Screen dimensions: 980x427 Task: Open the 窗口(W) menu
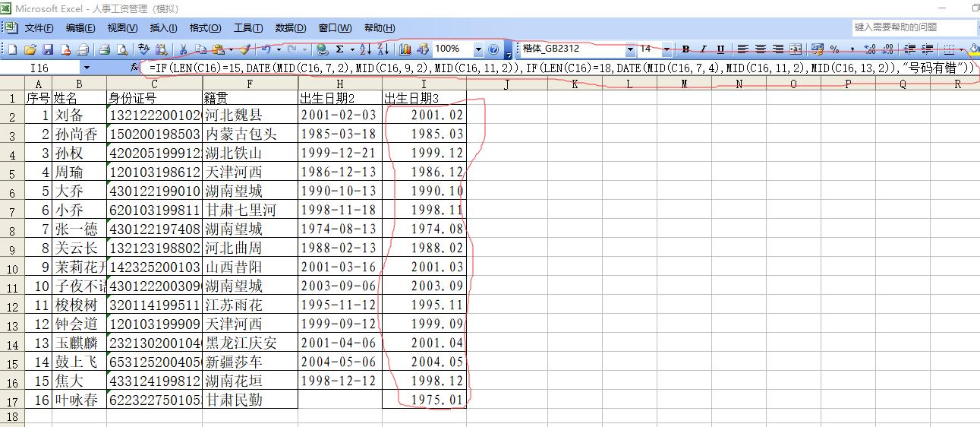335,28
